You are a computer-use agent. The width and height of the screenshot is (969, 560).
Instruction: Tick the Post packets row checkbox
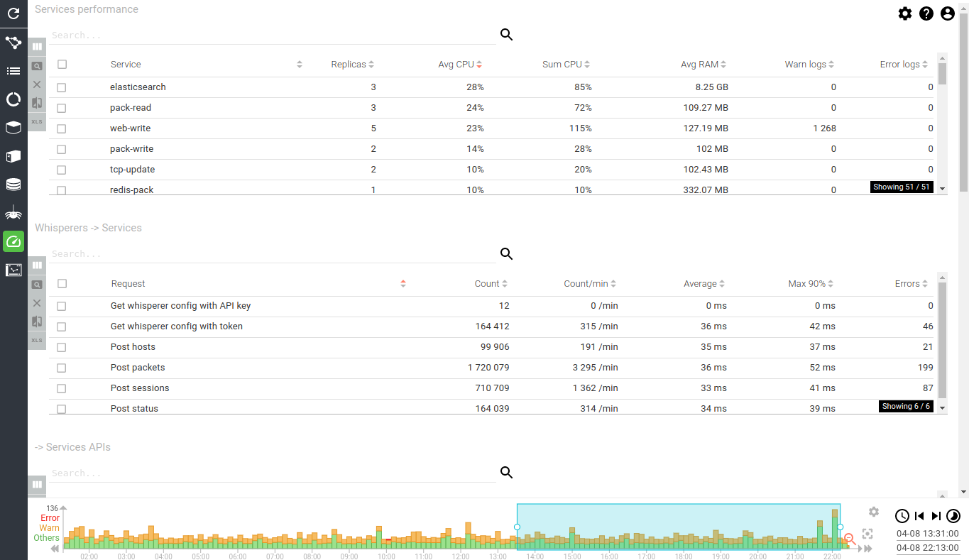click(62, 368)
